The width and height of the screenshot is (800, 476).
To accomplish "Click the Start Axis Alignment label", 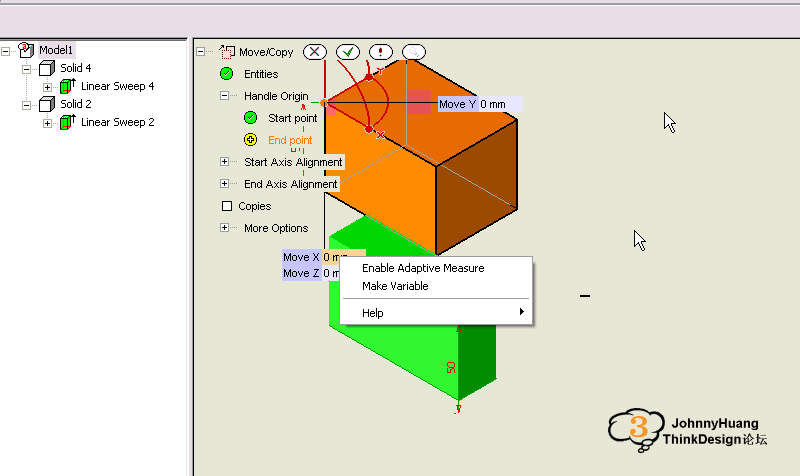I will pos(293,162).
